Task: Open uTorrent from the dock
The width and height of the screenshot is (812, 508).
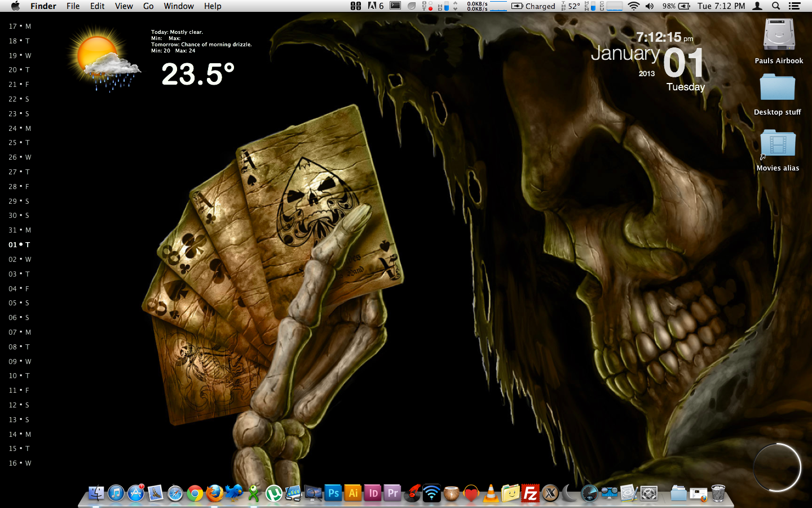Action: (x=273, y=493)
